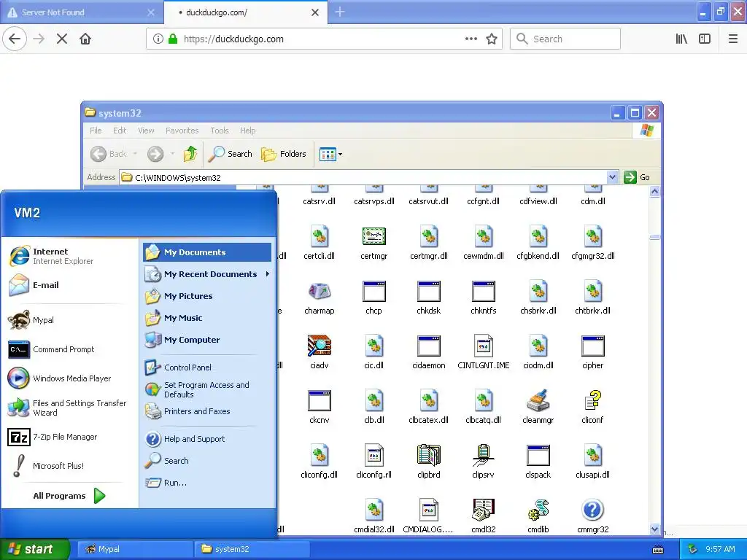Open the Explorer File menu
Viewport: 747px width, 560px height.
[x=96, y=131]
